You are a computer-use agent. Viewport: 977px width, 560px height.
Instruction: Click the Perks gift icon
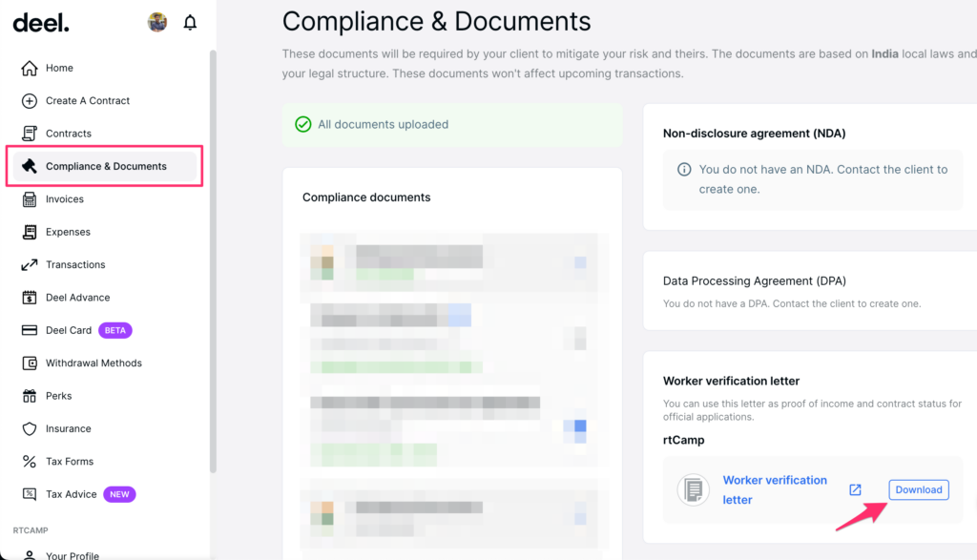click(30, 396)
